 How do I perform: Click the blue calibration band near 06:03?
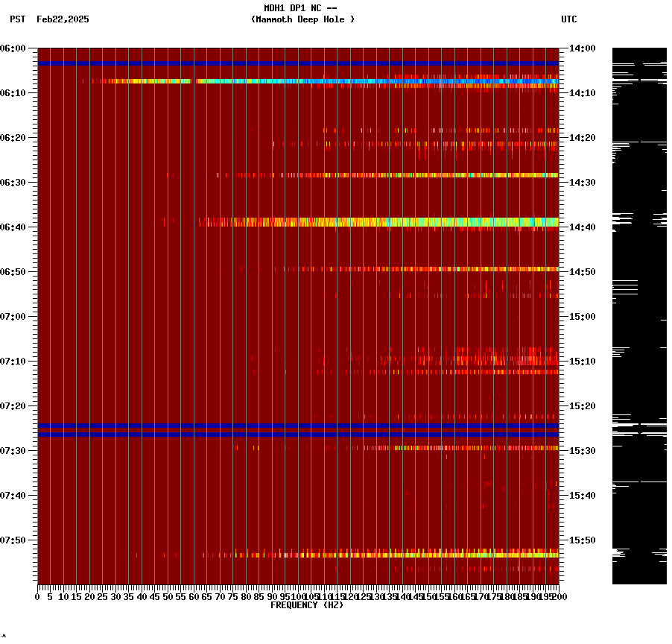(x=298, y=63)
